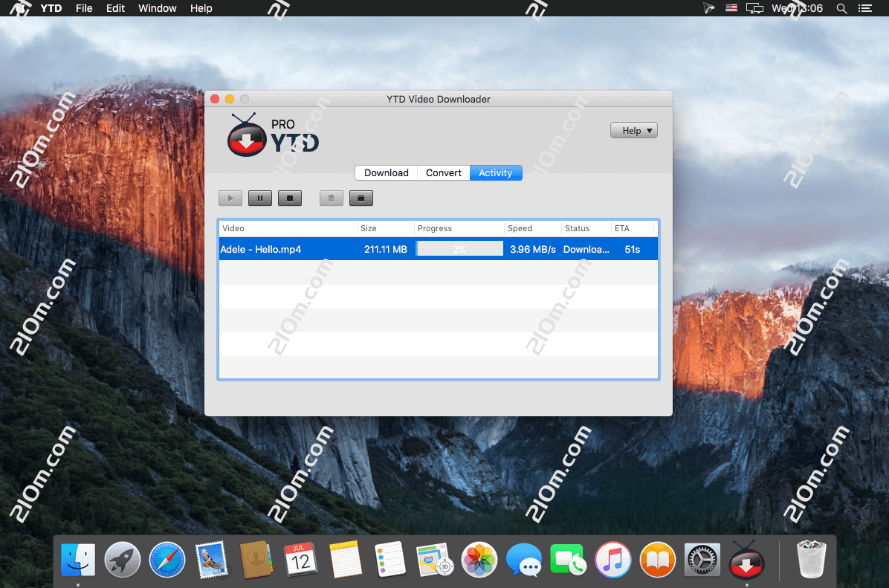Open the YTD menu in menu bar

(x=51, y=8)
